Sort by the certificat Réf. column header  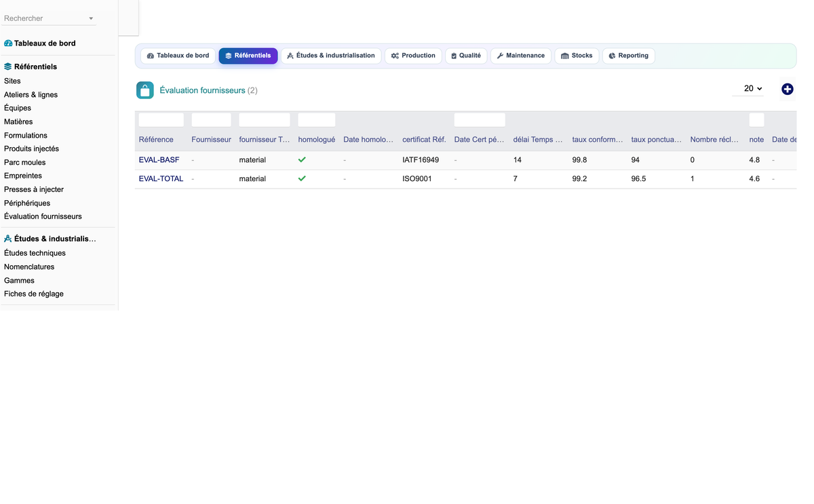(x=424, y=140)
